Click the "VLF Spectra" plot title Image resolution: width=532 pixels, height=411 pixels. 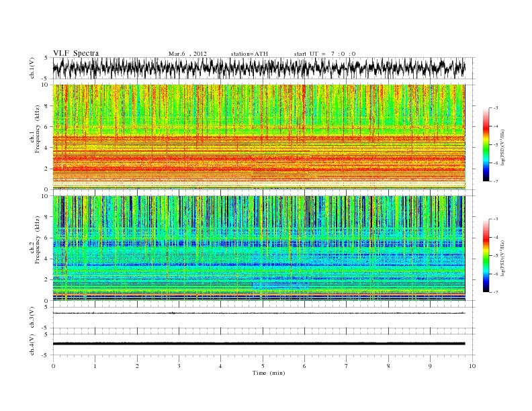76,53
